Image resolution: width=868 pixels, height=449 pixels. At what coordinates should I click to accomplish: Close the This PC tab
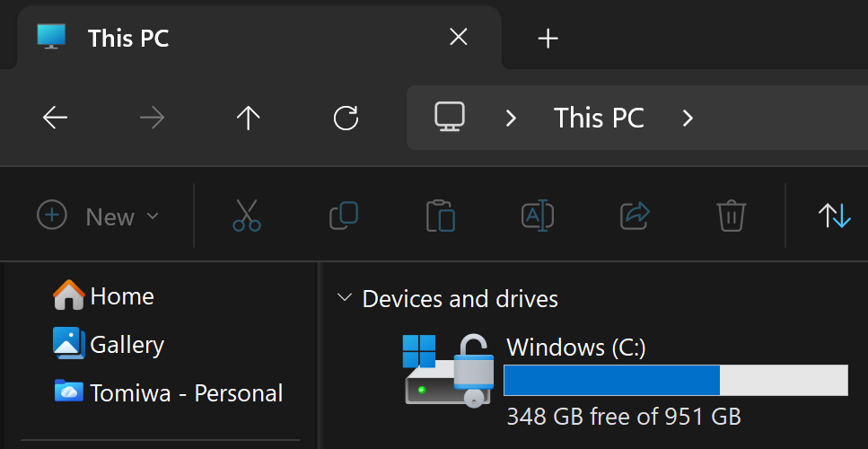point(459,37)
